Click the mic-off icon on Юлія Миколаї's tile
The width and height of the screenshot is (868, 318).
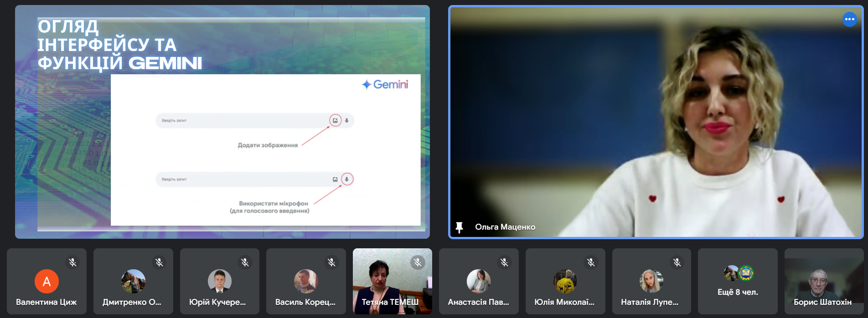click(591, 262)
